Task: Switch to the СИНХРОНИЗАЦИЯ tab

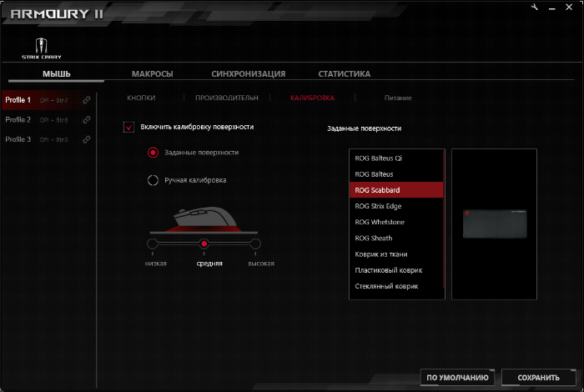Action: point(249,73)
